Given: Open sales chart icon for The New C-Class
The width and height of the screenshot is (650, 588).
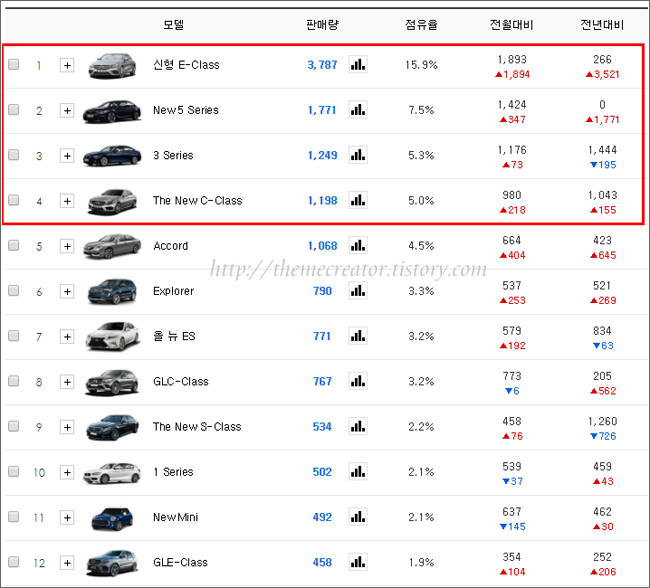Looking at the screenshot, I should tap(358, 200).
